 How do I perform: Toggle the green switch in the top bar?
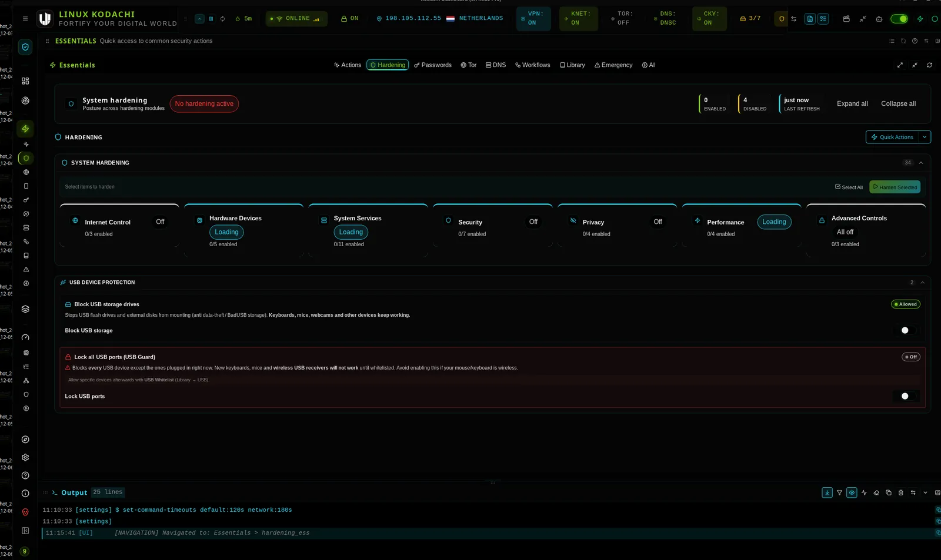(x=899, y=19)
